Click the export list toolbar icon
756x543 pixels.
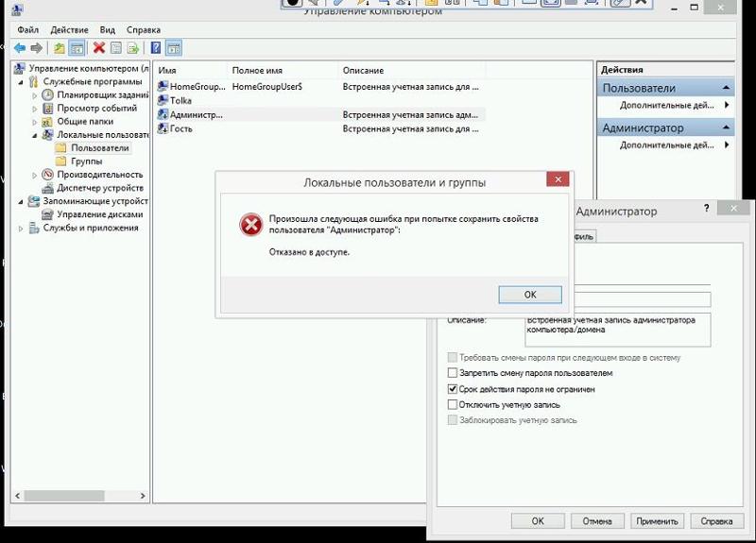(132, 48)
